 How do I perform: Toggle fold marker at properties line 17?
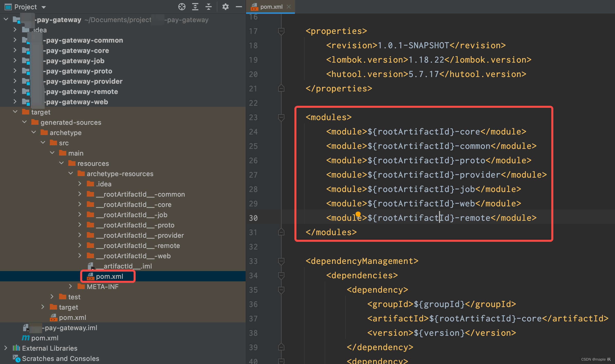pos(281,31)
